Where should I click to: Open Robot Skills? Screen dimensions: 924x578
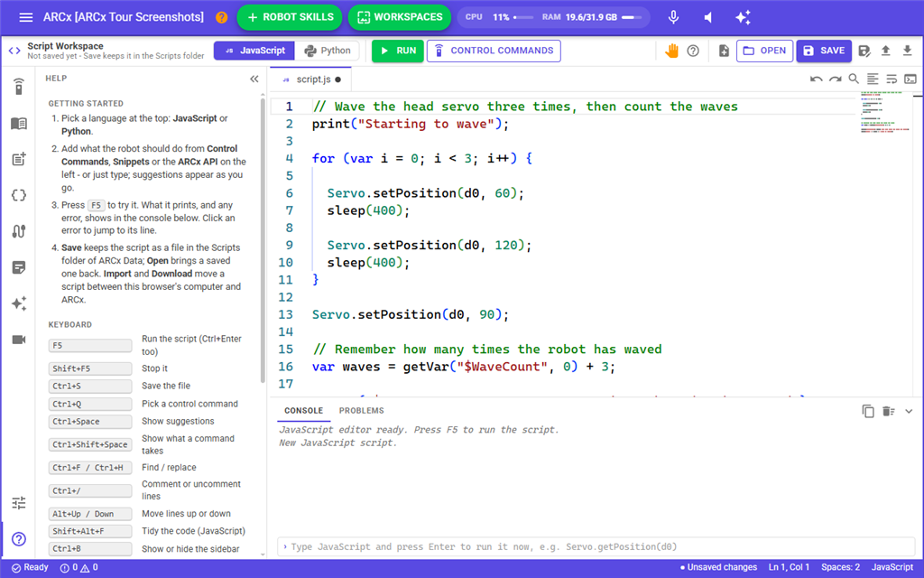click(x=290, y=17)
